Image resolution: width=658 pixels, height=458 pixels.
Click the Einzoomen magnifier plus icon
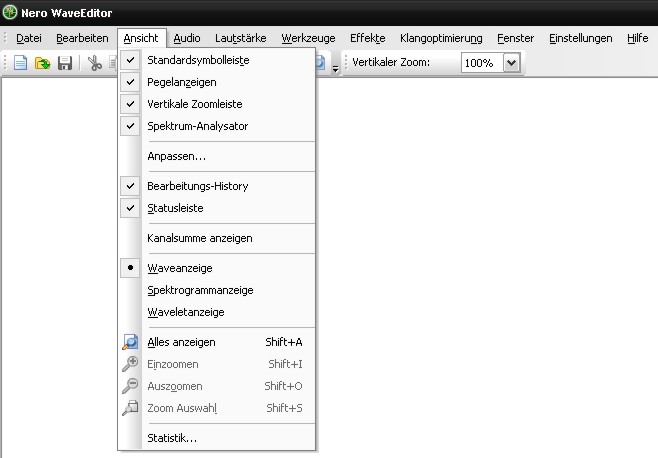pyautogui.click(x=130, y=364)
